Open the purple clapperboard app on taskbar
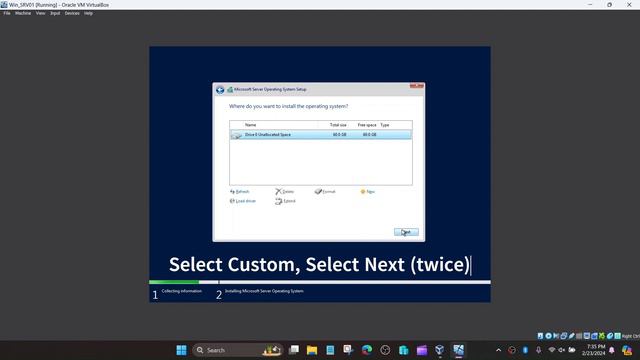This screenshot has width=640, height=360. tap(422, 350)
